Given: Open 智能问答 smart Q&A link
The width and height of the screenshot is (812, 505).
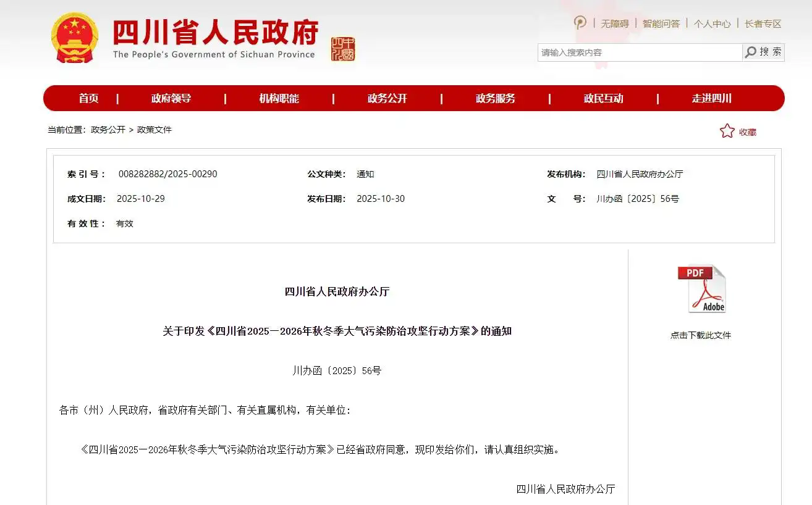Looking at the screenshot, I should (x=661, y=23).
